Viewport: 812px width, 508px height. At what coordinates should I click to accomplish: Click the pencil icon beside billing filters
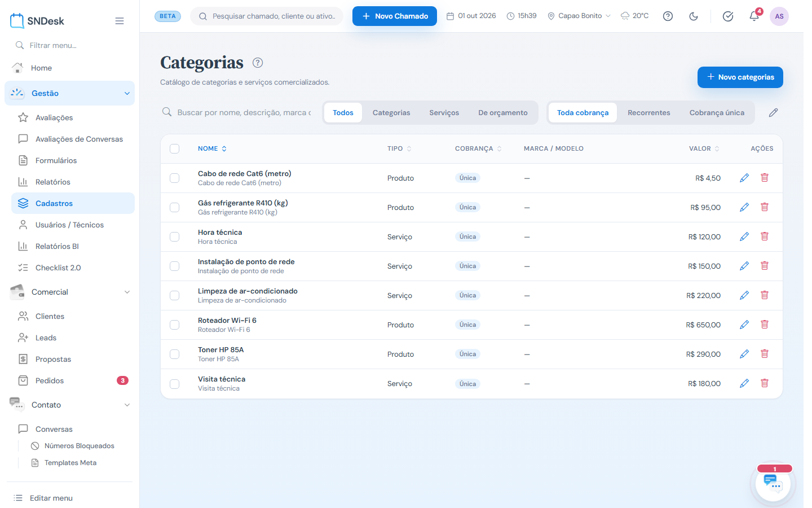(x=773, y=113)
